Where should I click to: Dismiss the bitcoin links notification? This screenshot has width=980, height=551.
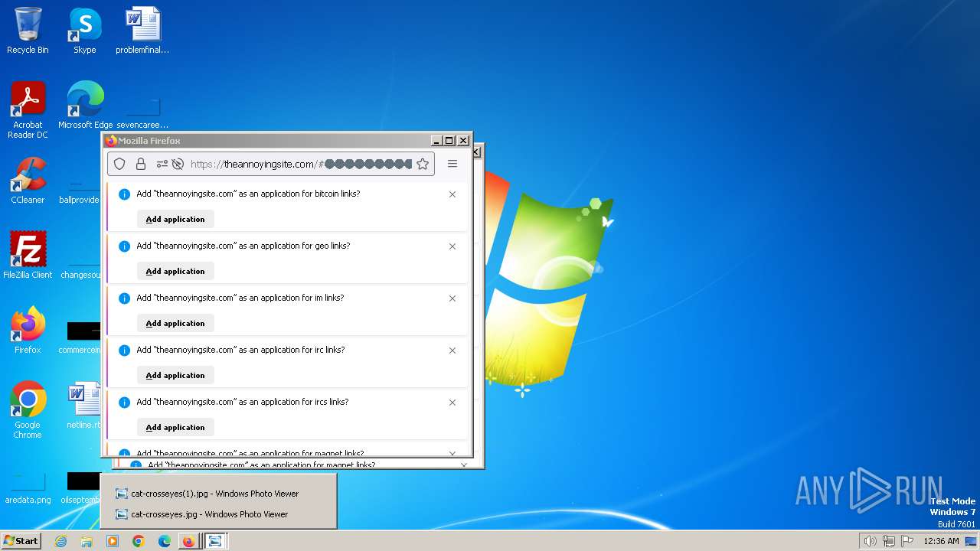pyautogui.click(x=452, y=194)
